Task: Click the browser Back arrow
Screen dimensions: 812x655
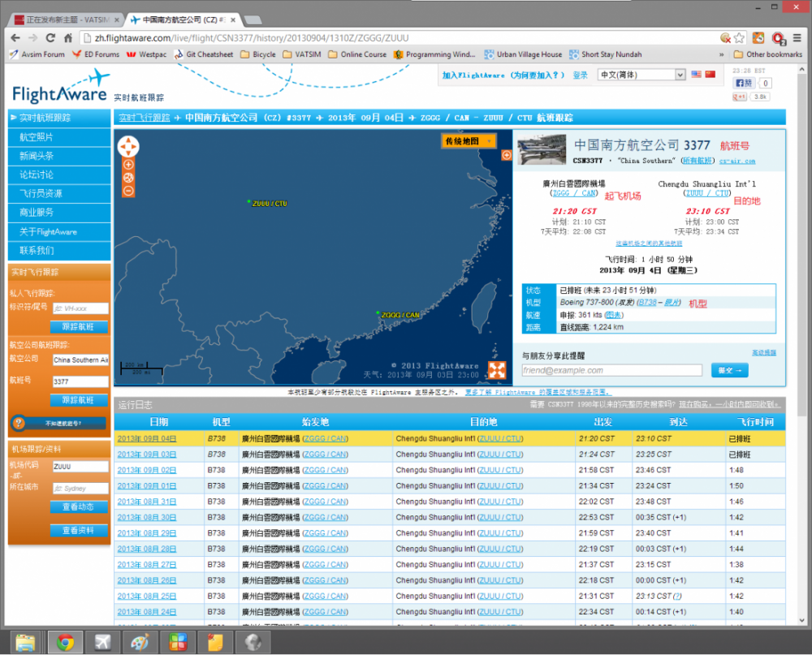Action: (15, 38)
